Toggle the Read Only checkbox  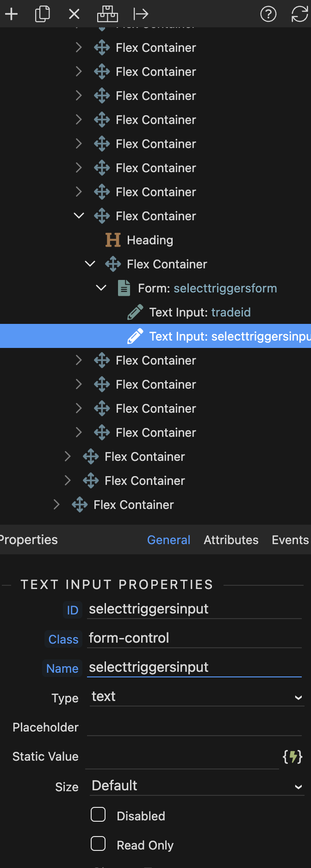click(98, 844)
